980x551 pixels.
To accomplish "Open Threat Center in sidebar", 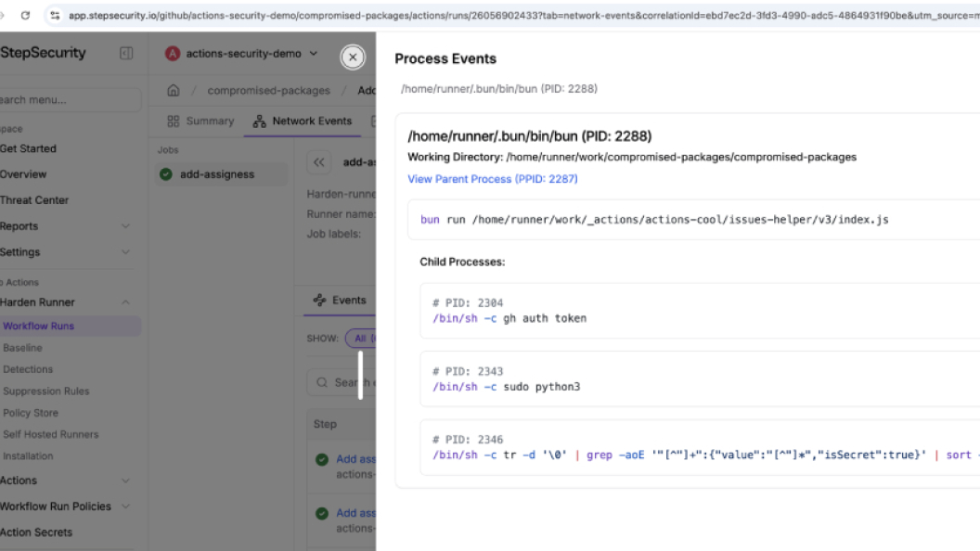I will point(34,200).
